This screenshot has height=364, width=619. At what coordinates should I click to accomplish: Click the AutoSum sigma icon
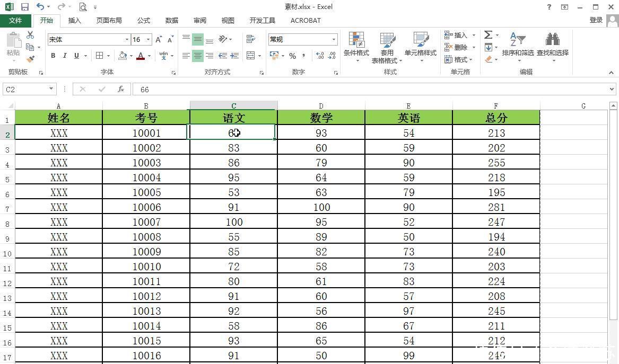(488, 35)
